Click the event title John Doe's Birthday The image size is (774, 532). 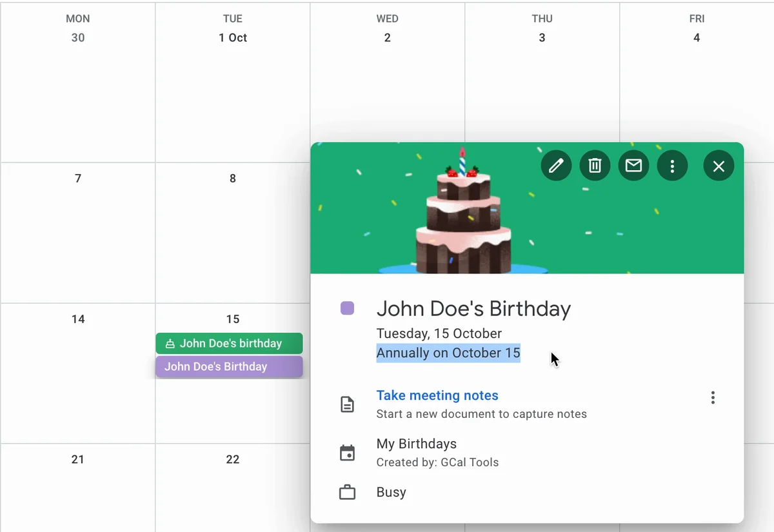473,309
